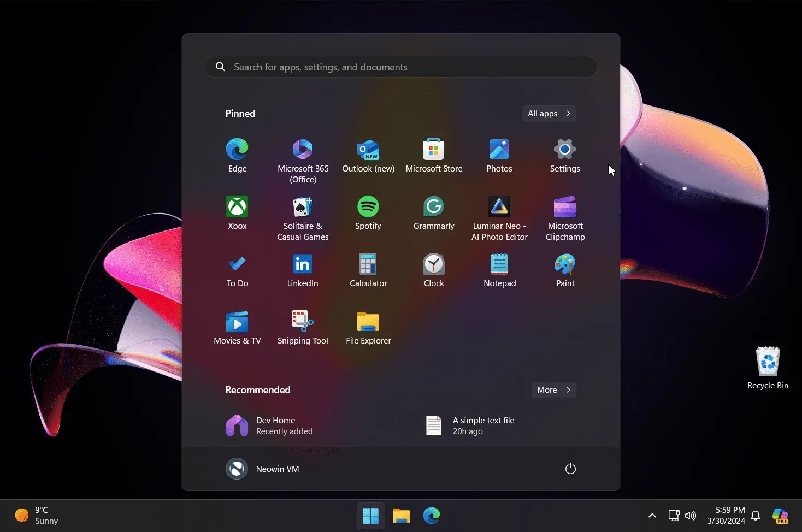Open Outlook (new) app

pos(368,156)
